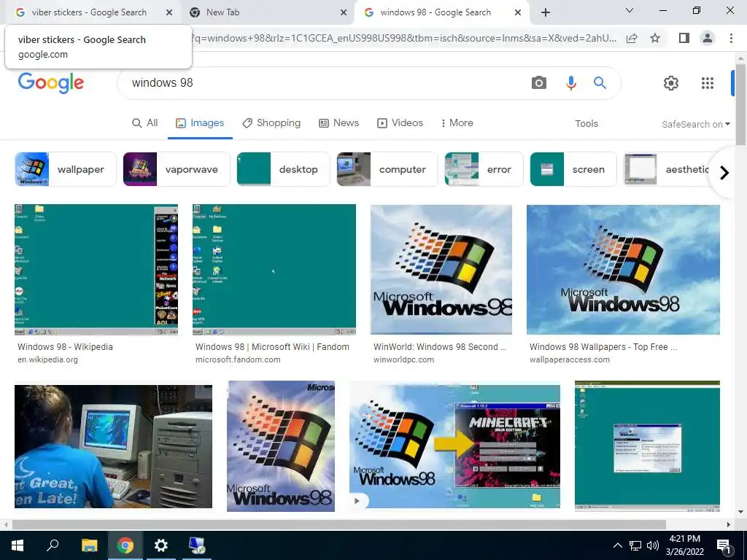Open volume control tray icon
This screenshot has width=747, height=560.
[x=653, y=545]
